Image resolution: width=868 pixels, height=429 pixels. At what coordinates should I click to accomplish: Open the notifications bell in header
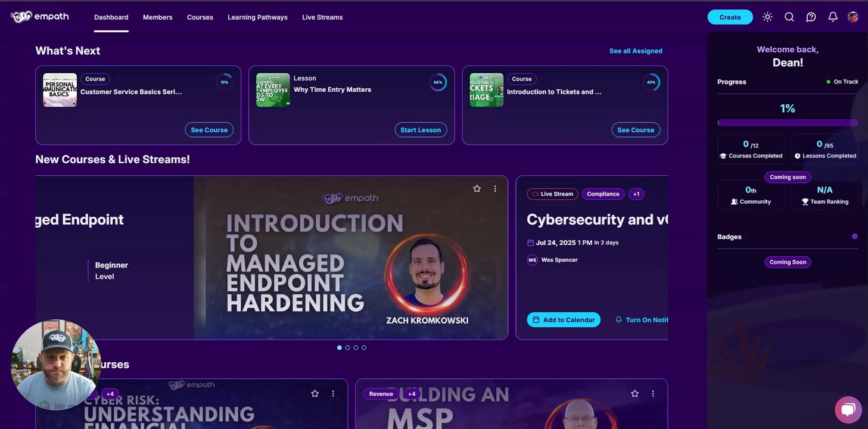point(833,17)
